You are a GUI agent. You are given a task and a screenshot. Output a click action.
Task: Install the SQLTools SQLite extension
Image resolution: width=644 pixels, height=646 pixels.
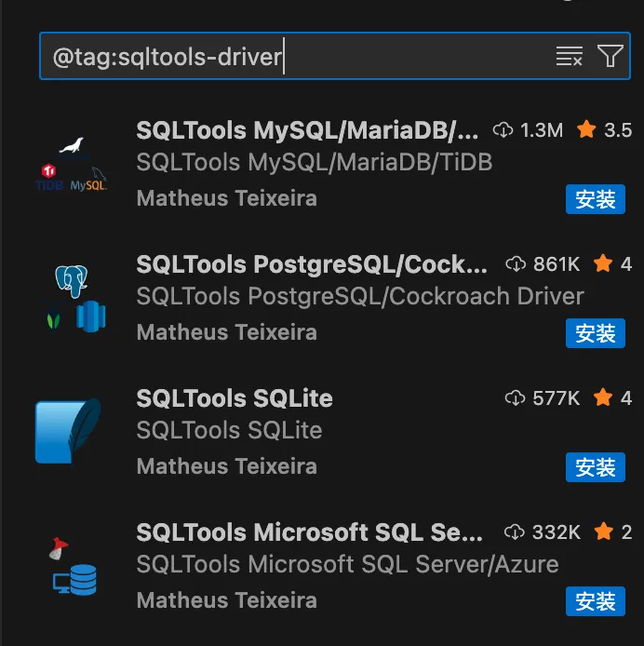pos(595,467)
